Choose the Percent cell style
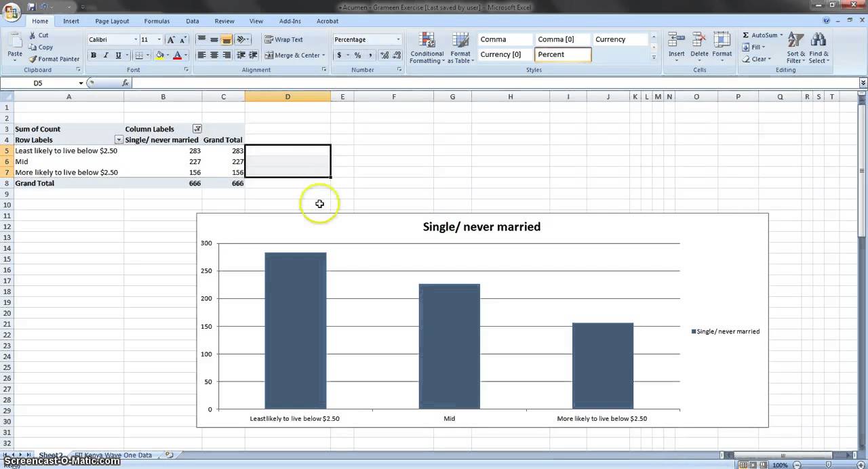This screenshot has height=469, width=868. point(562,55)
